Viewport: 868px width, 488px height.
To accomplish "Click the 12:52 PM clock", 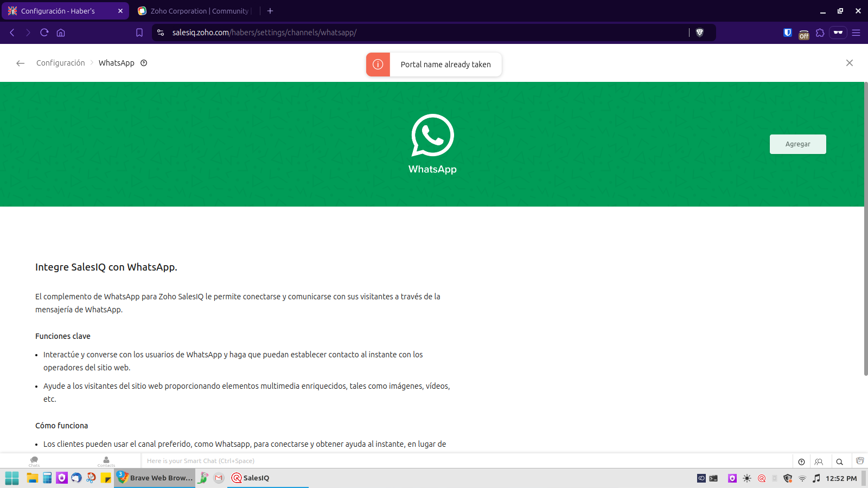I will coord(841,478).
